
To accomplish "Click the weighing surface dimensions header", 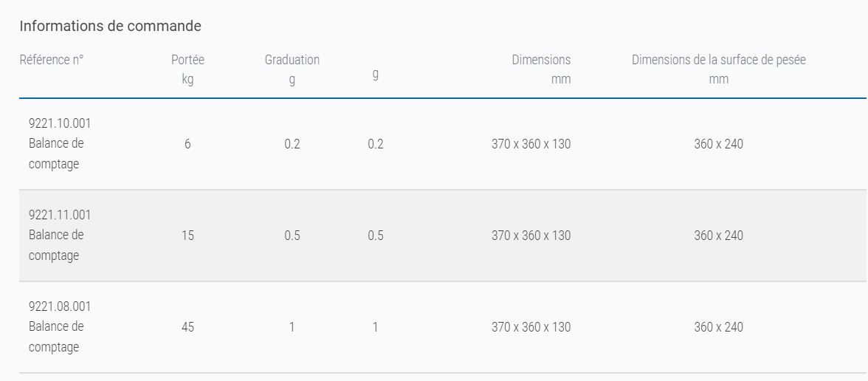I will tap(718, 69).
